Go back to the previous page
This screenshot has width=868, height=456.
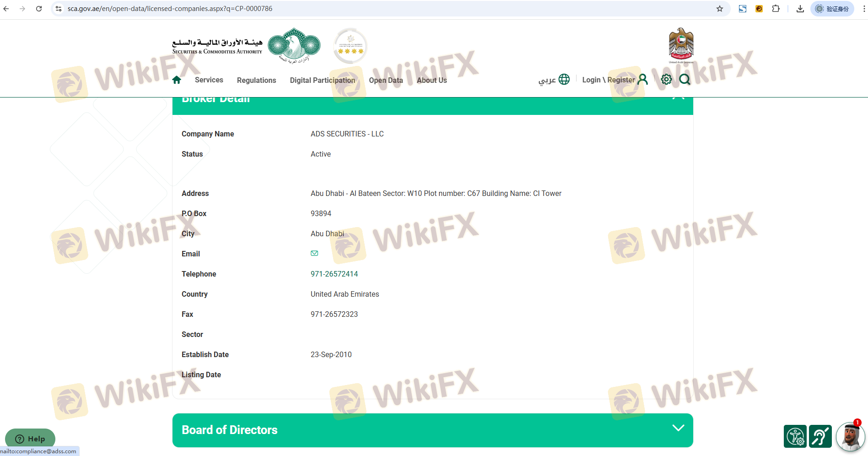(x=6, y=9)
